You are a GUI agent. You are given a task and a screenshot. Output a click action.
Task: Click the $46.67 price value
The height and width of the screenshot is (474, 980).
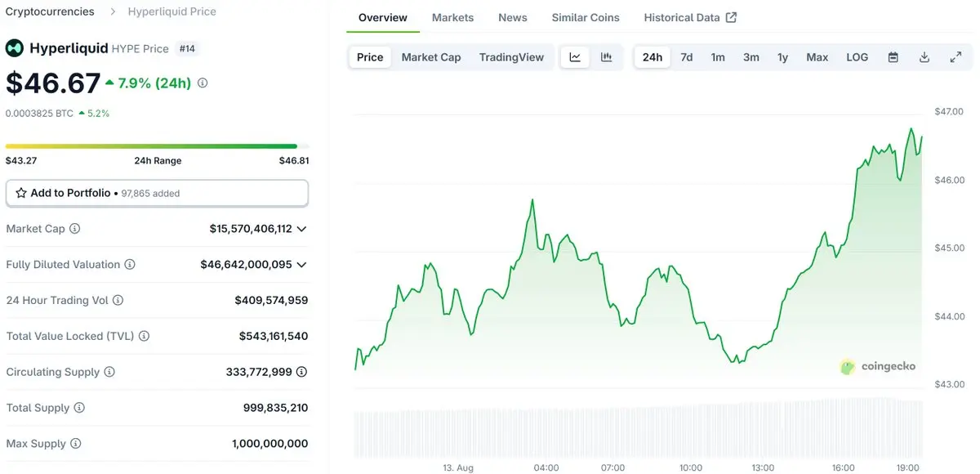tap(53, 83)
